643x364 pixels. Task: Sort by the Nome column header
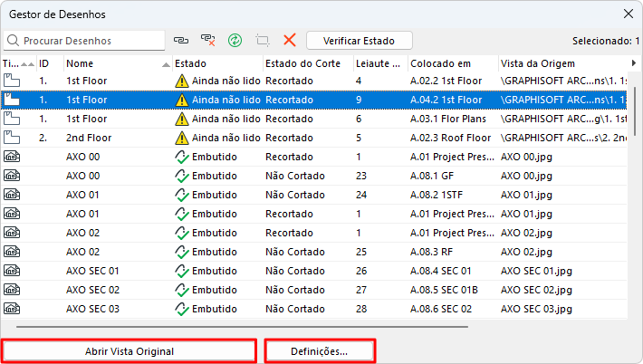118,63
